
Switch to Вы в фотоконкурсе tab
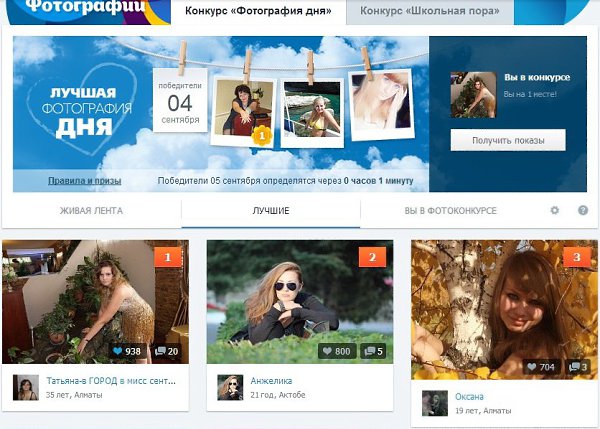click(450, 211)
